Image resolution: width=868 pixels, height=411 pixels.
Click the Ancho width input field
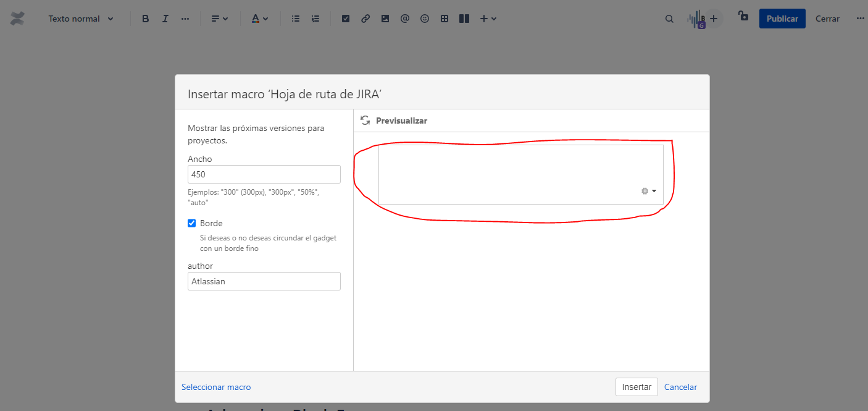pos(264,174)
